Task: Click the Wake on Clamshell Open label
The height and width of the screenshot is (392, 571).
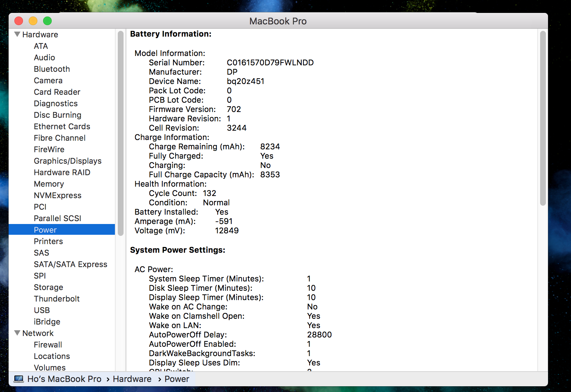Action: point(197,316)
